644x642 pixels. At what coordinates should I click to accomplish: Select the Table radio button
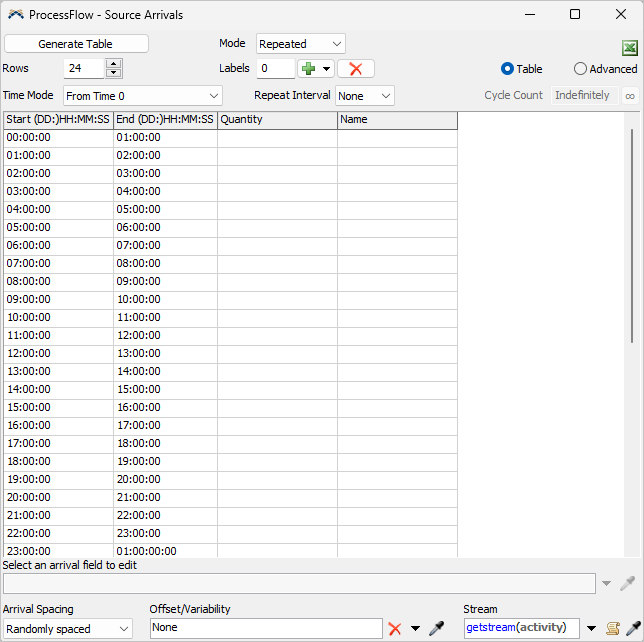[507, 69]
